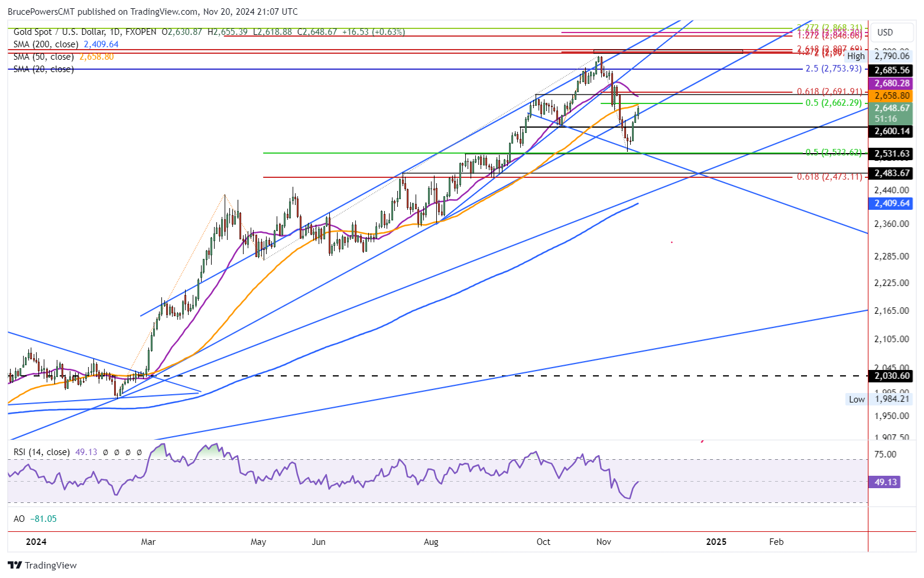The image size is (924, 578).
Task: Click the 2,165.00 price axis label
Action: 891,310
